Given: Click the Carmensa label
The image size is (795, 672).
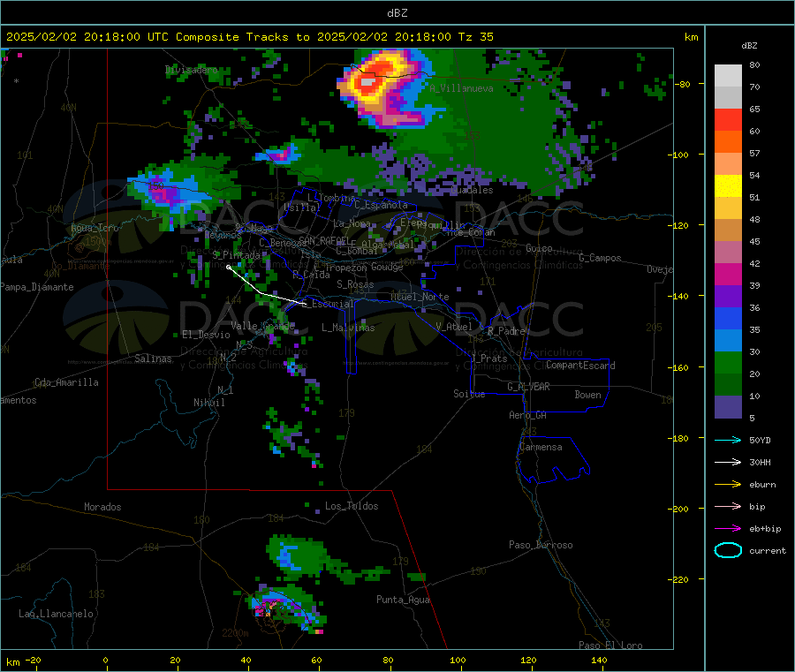Looking at the screenshot, I should click(541, 447).
